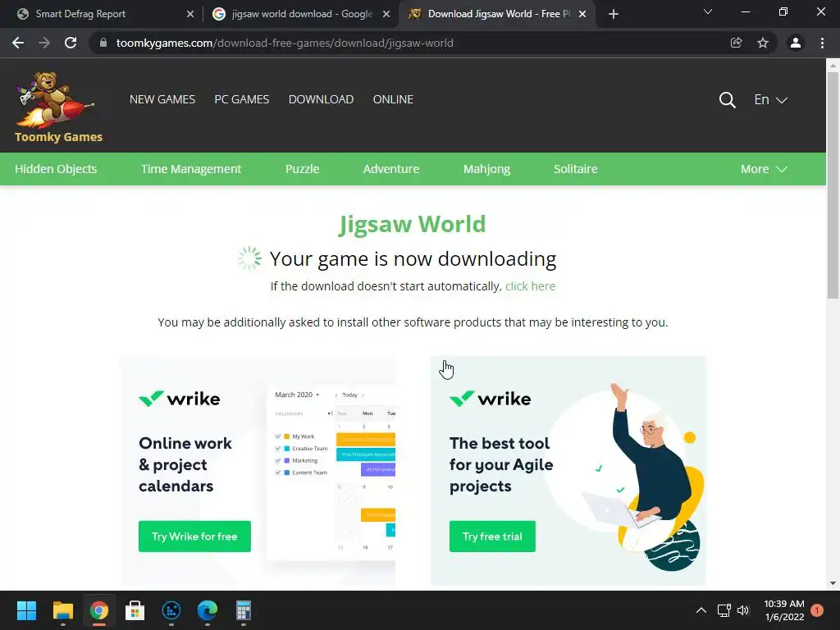Viewport: 840px width, 630px height.
Task: Show hidden tray icons chevron
Action: (x=701, y=610)
